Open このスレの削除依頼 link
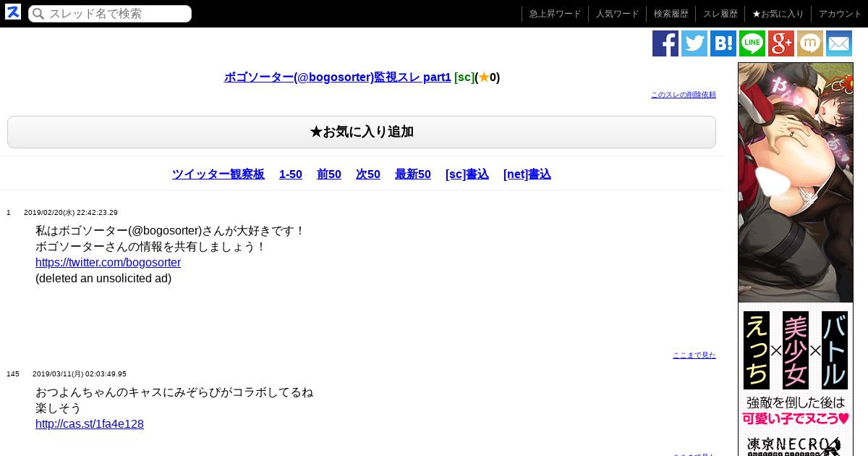This screenshot has height=456, width=868. coord(684,95)
